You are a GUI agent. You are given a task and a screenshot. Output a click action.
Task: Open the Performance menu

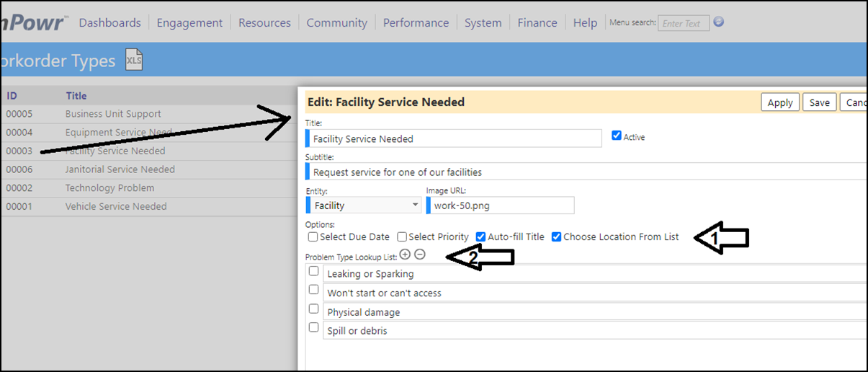(x=416, y=23)
